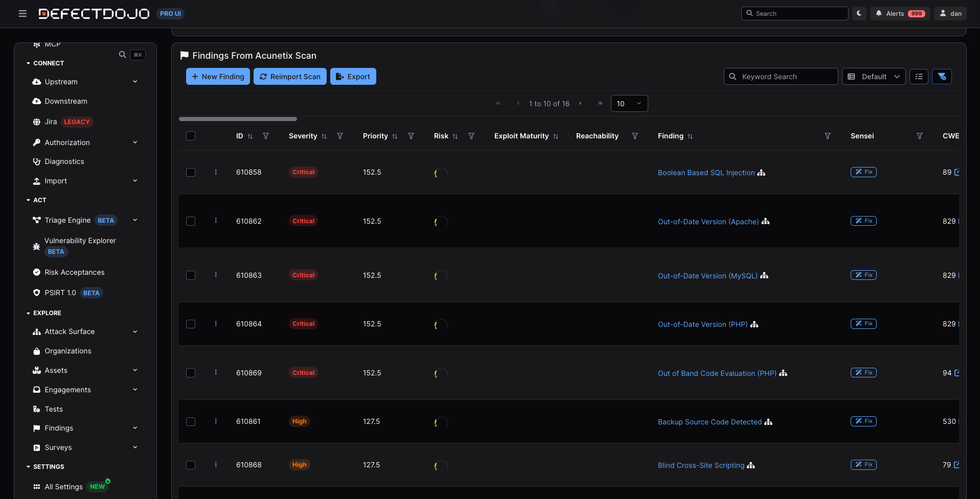The image size is (980, 499).
Task: Select checkbox for finding 610864
Action: [x=191, y=324]
